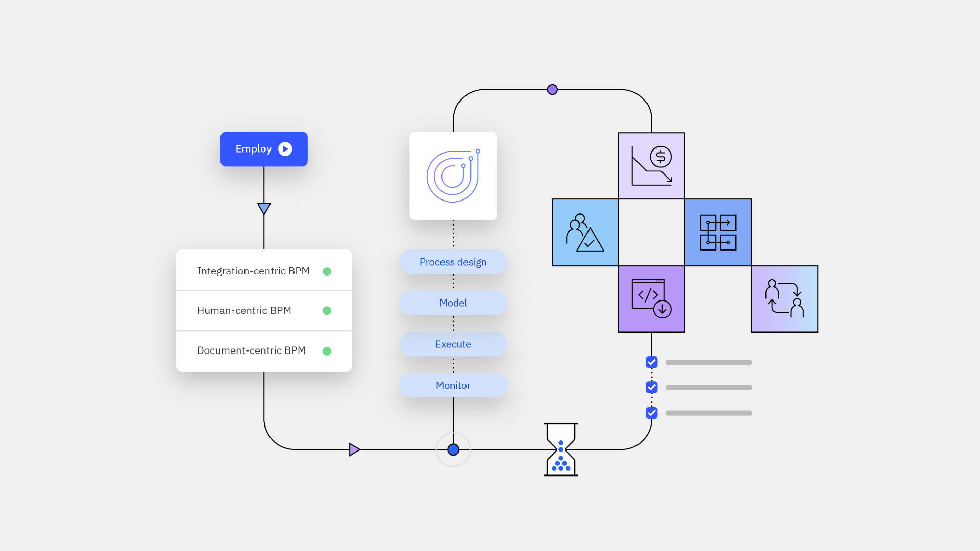The image size is (980, 551).
Task: Select the code download window icon tile
Action: [x=651, y=299]
